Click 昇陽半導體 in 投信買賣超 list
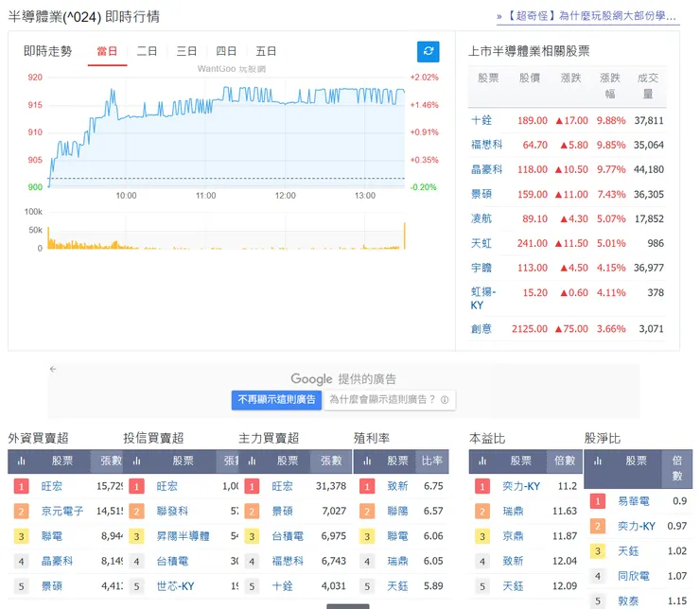 (x=183, y=536)
